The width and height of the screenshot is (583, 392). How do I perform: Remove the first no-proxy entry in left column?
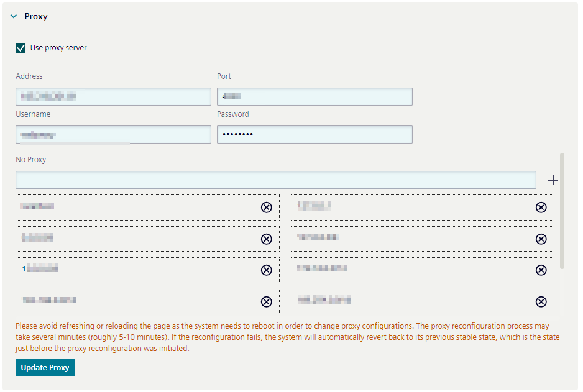[x=267, y=207]
